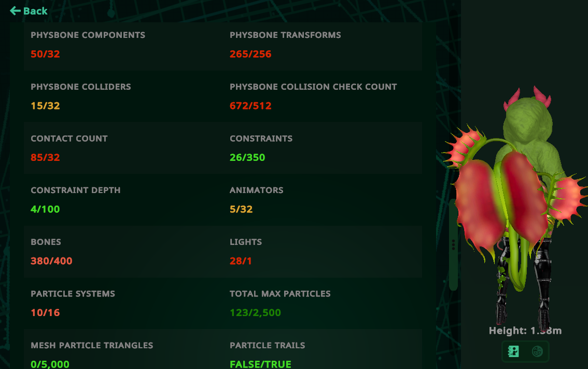
Task: Click the TOTAL MAX PARTICLES heading
Action: tap(280, 294)
